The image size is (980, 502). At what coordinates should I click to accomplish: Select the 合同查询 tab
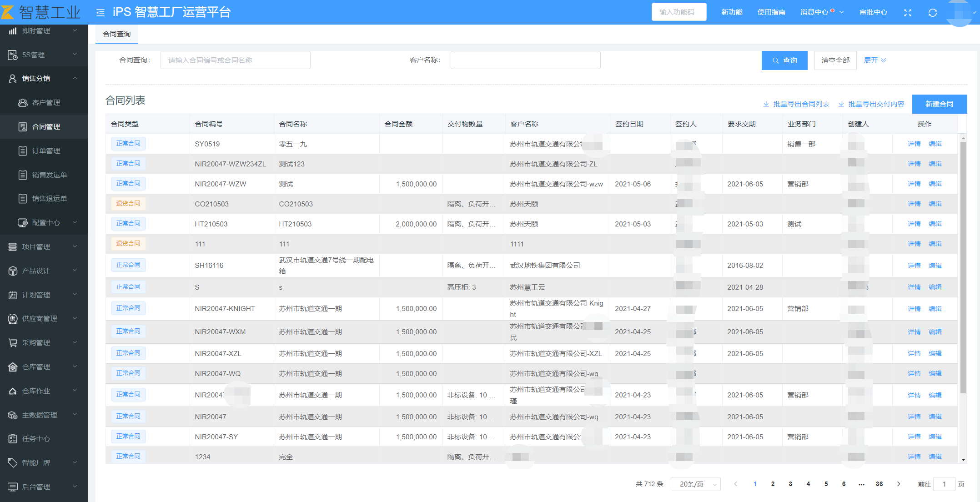coord(116,34)
